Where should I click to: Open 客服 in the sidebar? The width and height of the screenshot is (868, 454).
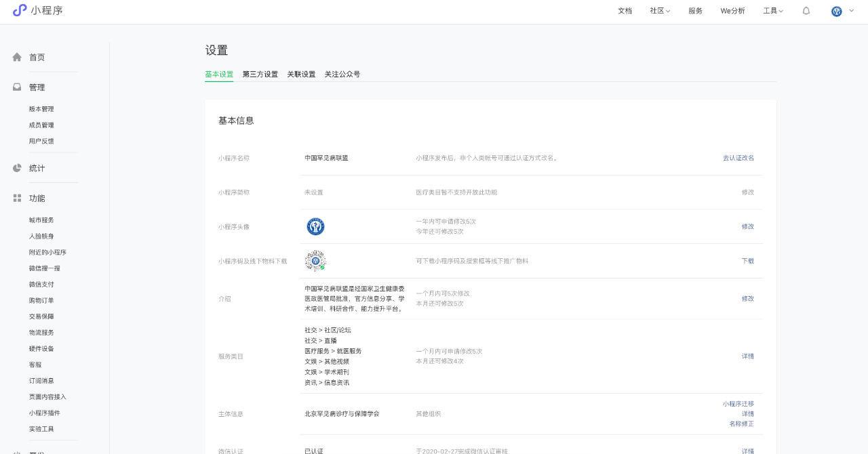(x=35, y=365)
